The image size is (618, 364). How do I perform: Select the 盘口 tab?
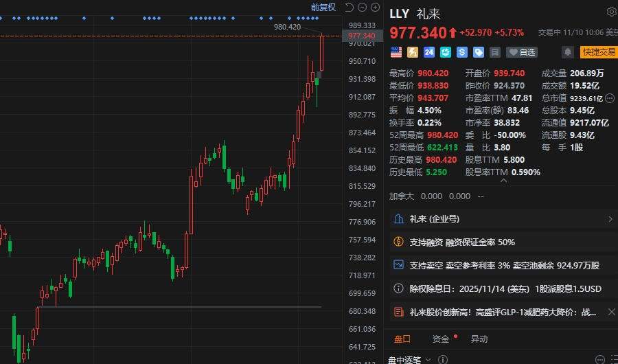coord(402,339)
